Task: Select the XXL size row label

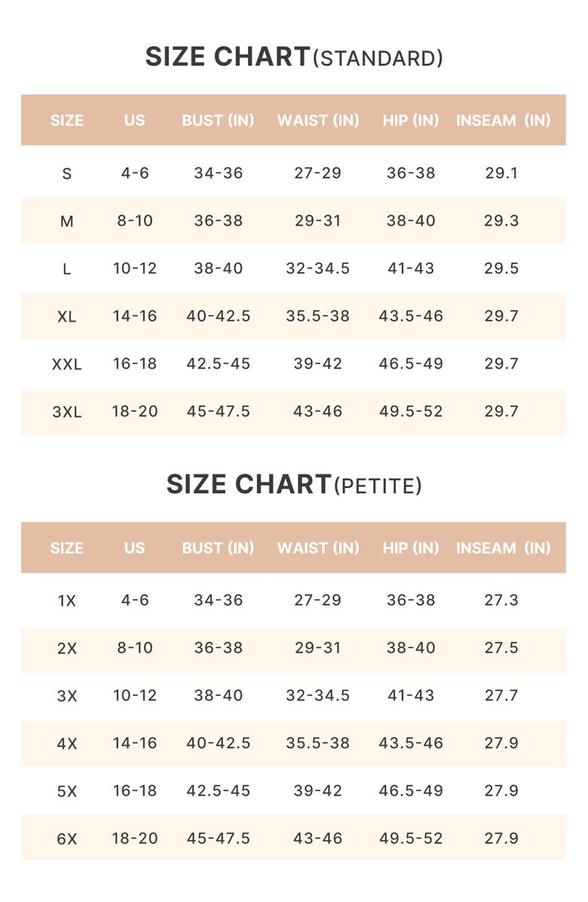Action: [x=66, y=364]
